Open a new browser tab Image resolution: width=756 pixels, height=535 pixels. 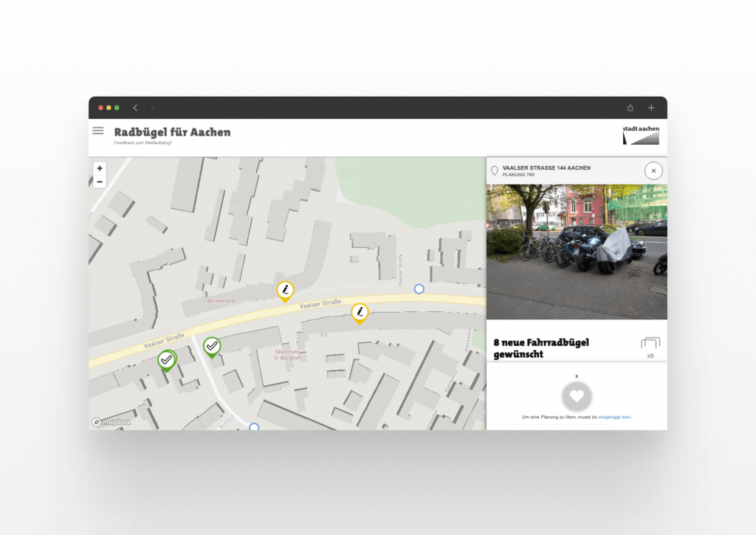coord(651,108)
